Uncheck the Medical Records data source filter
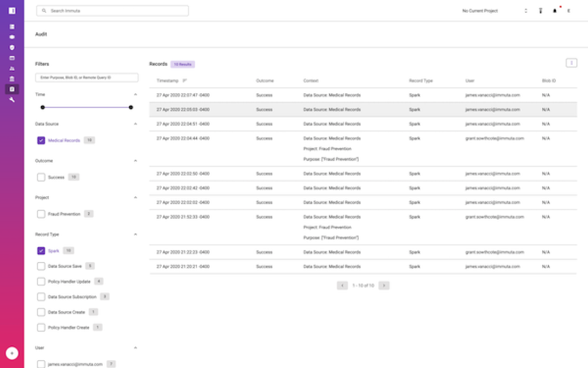This screenshot has width=588, height=368. (x=41, y=141)
